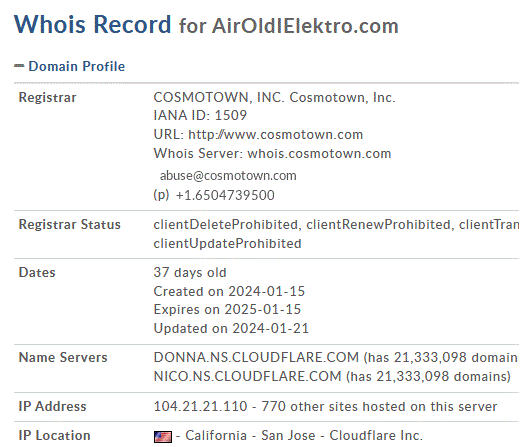520x447 pixels.
Task: Click whois.cosmotown.com server text
Action: 319,154
